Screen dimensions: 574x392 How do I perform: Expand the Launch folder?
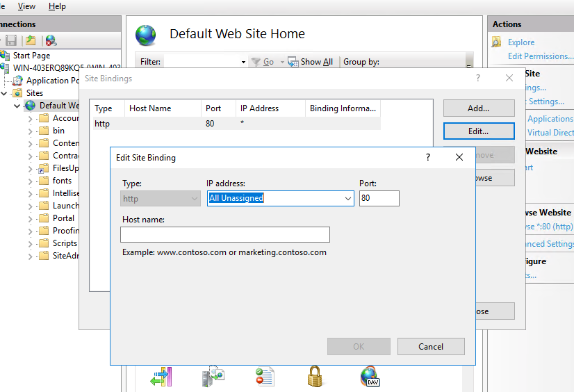tap(31, 206)
